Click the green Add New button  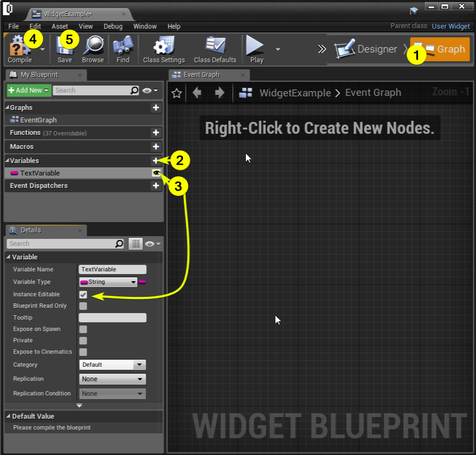point(29,90)
